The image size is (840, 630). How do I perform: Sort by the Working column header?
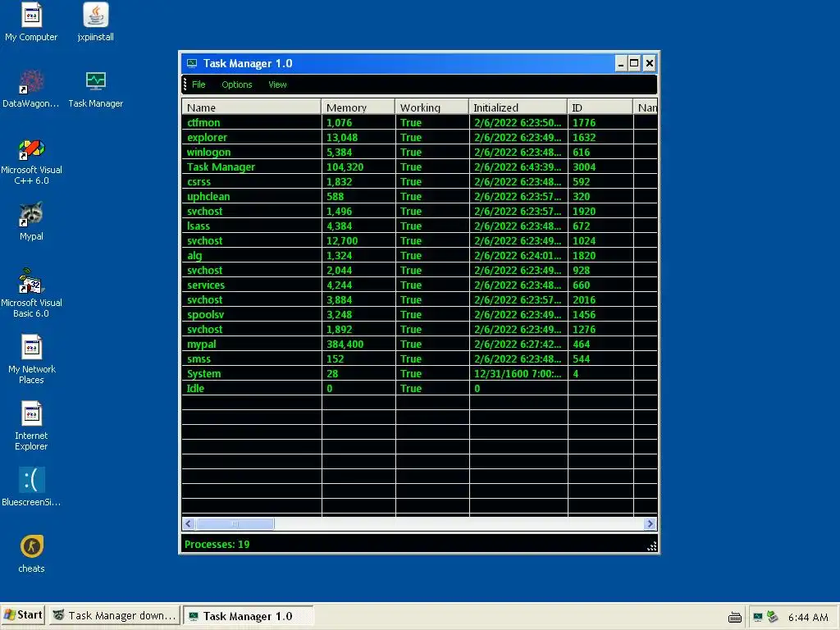(431, 107)
